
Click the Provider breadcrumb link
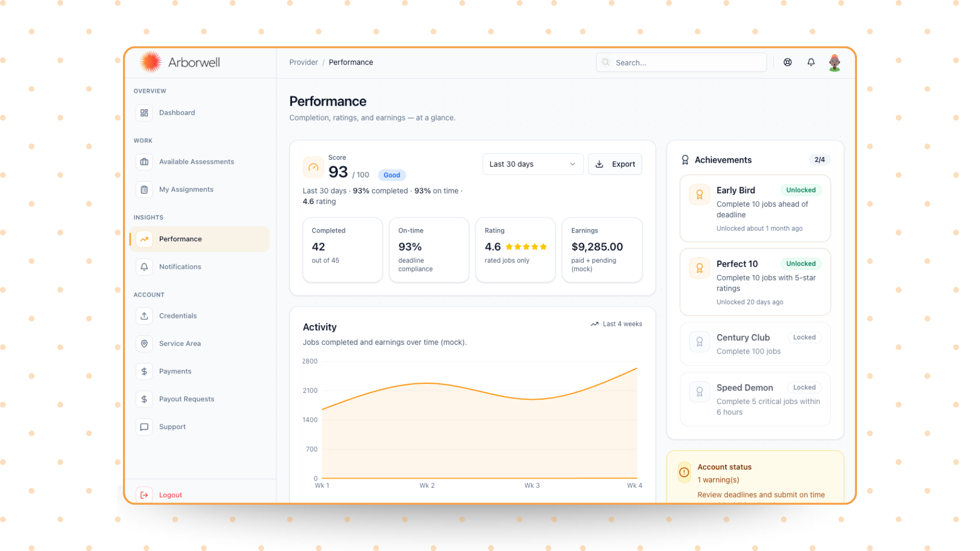pos(303,62)
